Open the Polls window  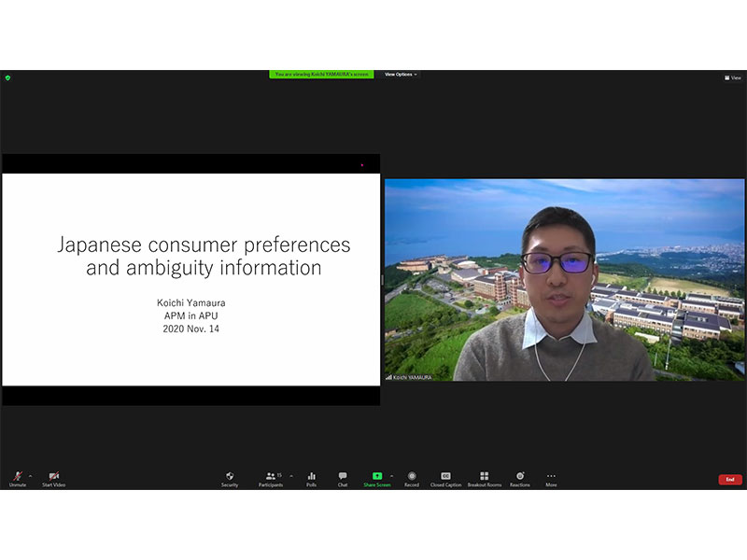[311, 478]
